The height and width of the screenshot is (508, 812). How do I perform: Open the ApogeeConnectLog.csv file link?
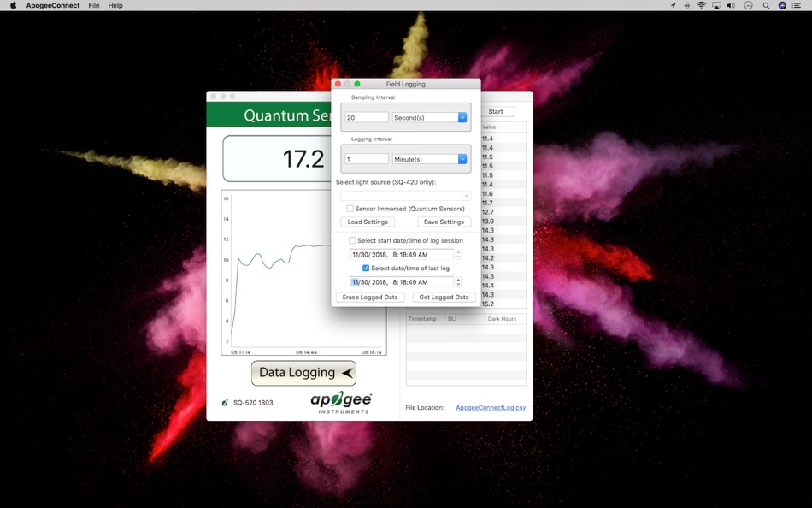pyautogui.click(x=491, y=407)
